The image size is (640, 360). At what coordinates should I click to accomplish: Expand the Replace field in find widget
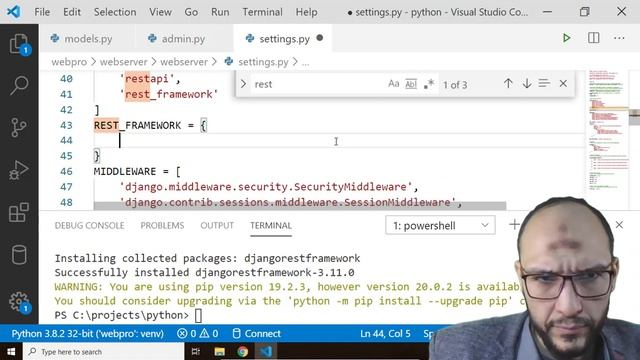click(x=243, y=84)
